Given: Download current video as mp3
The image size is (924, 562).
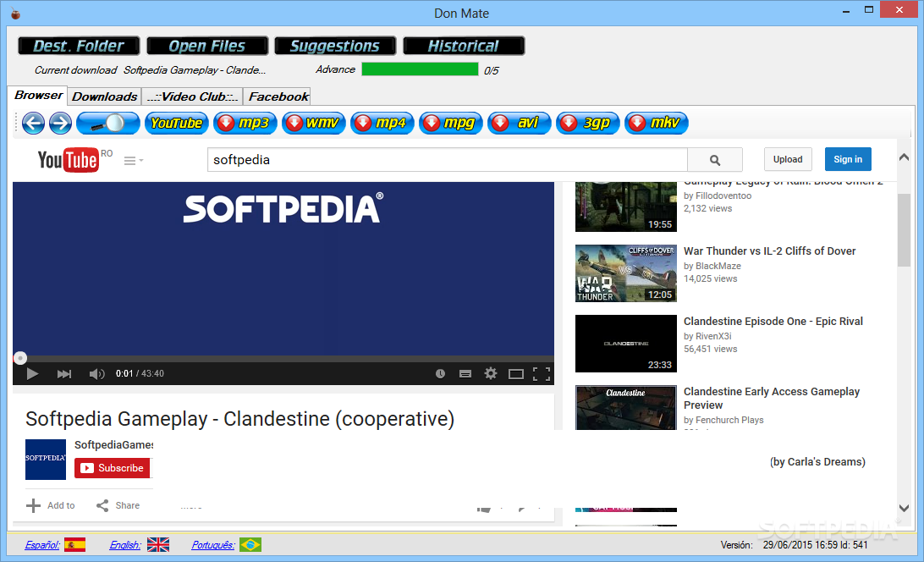Looking at the screenshot, I should [245, 124].
